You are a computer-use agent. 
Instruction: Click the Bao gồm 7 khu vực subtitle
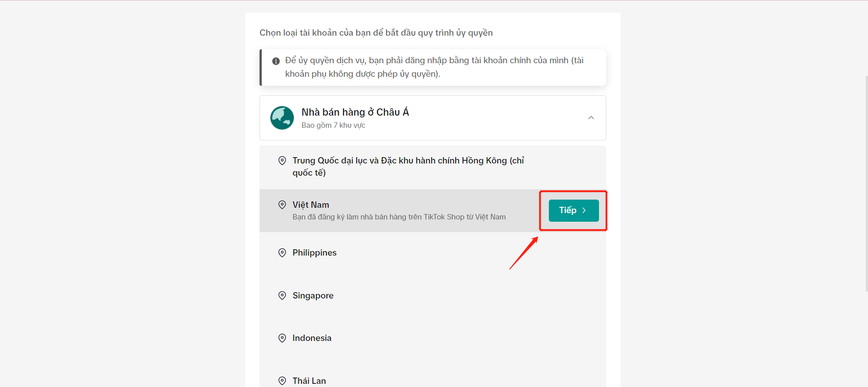333,126
